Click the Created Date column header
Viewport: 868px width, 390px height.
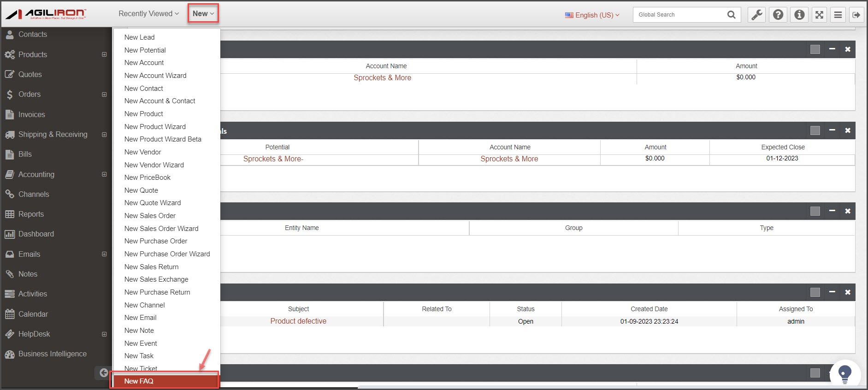point(649,309)
